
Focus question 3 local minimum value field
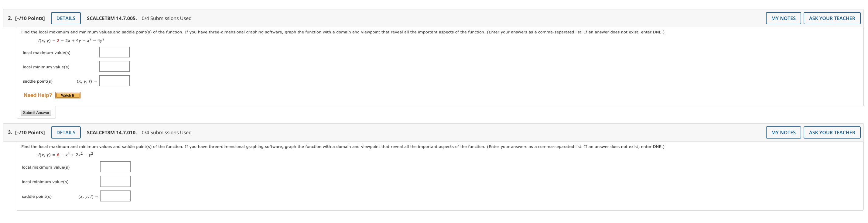point(115,181)
